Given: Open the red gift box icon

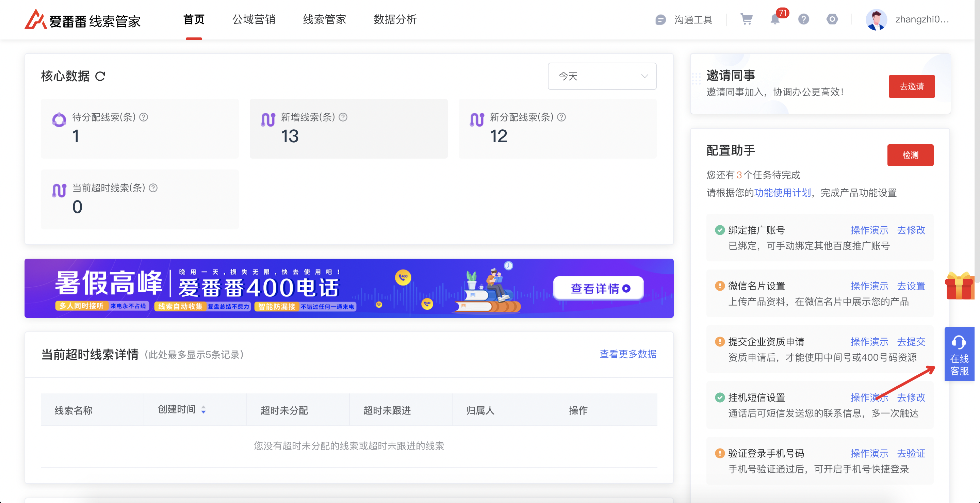Looking at the screenshot, I should coord(960,286).
